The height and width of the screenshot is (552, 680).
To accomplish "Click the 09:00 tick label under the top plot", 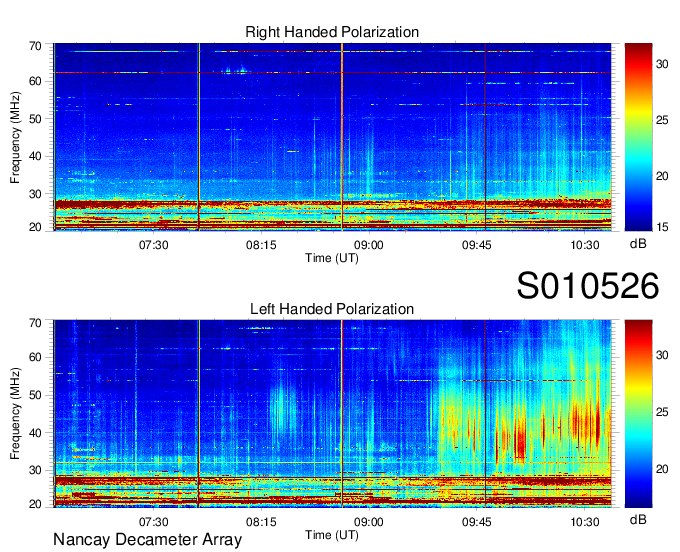I will 369,245.
